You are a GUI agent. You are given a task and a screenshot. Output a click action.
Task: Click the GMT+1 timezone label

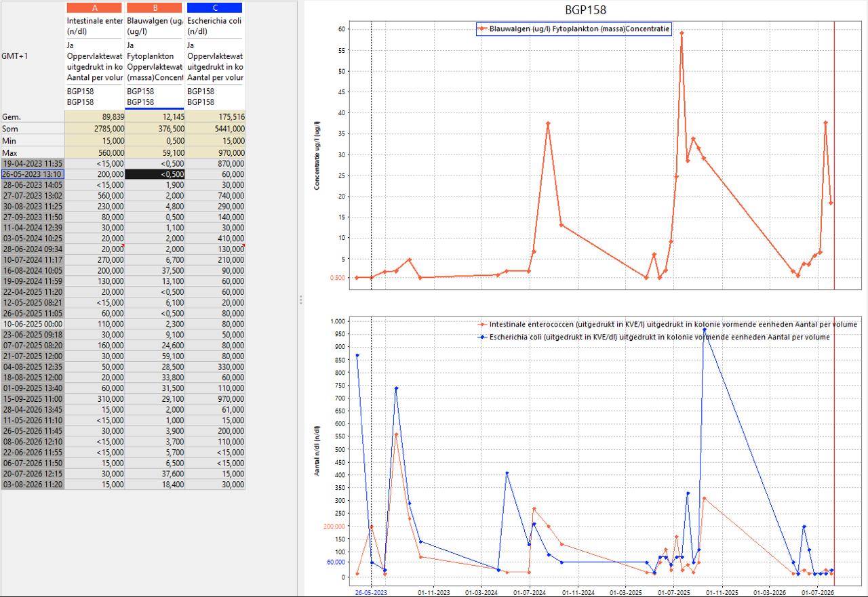[x=15, y=56]
